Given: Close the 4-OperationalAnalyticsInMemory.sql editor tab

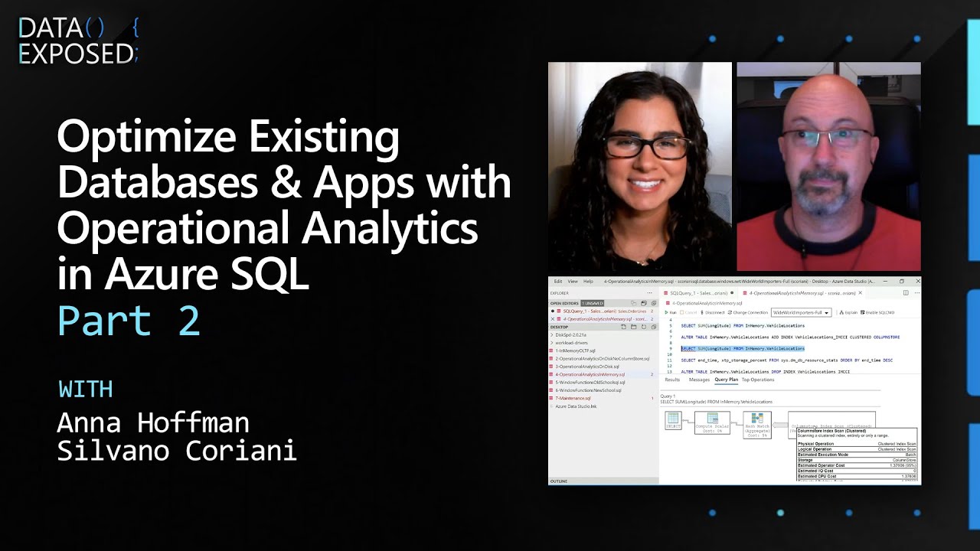Looking at the screenshot, I should click(860, 293).
